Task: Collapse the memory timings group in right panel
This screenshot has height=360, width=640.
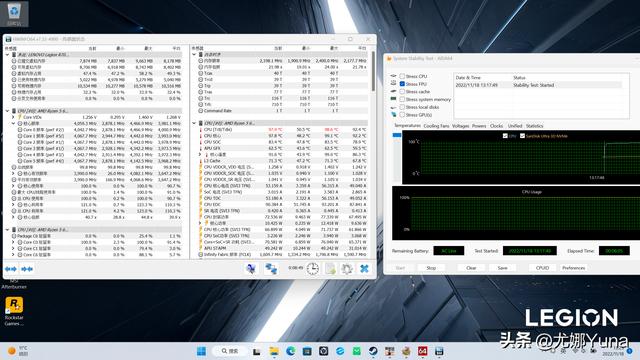Action: click(194, 54)
